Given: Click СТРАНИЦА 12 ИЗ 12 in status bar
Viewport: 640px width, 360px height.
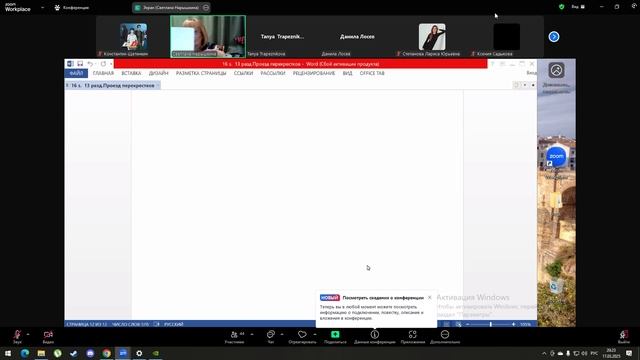Looking at the screenshot, I should [87, 324].
